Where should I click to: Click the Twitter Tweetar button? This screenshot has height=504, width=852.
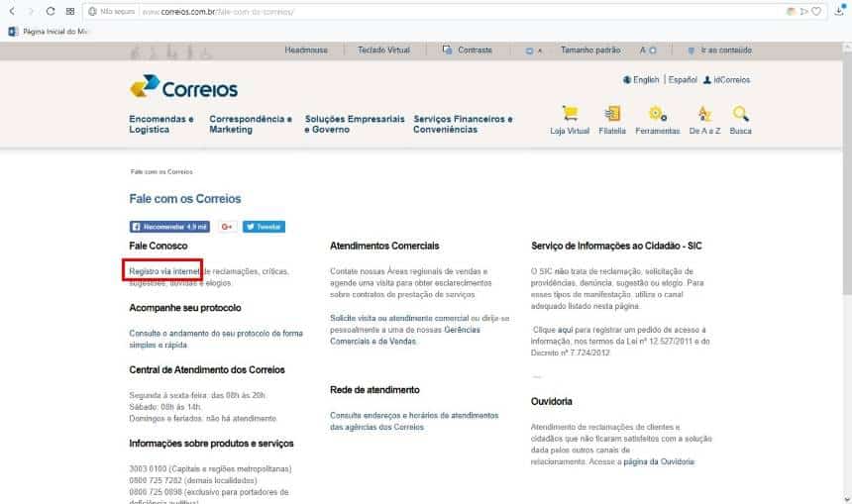pos(264,227)
